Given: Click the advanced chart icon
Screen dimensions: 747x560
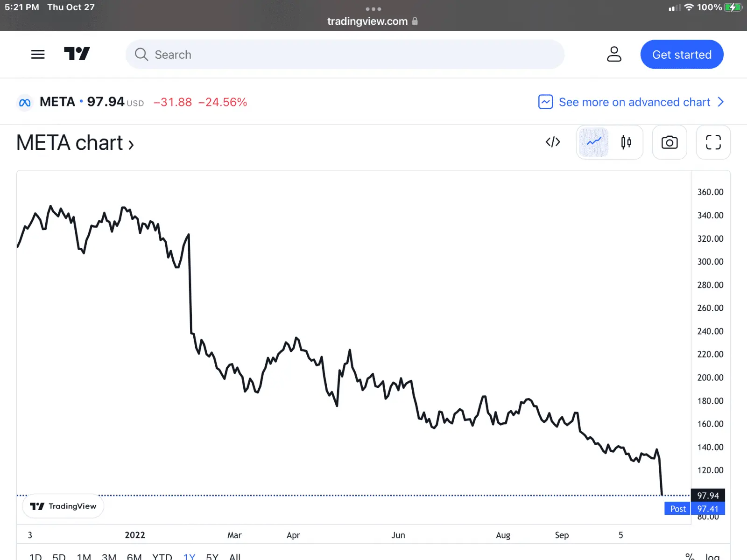Looking at the screenshot, I should click(545, 102).
